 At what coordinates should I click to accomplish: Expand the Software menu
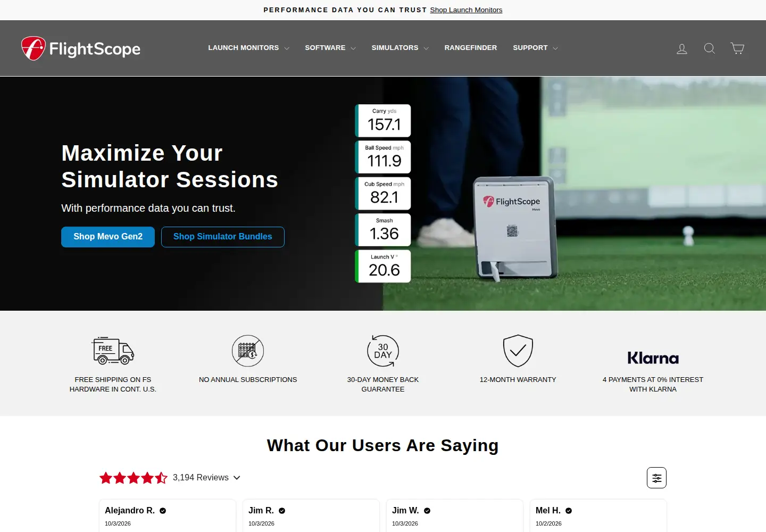(330, 48)
